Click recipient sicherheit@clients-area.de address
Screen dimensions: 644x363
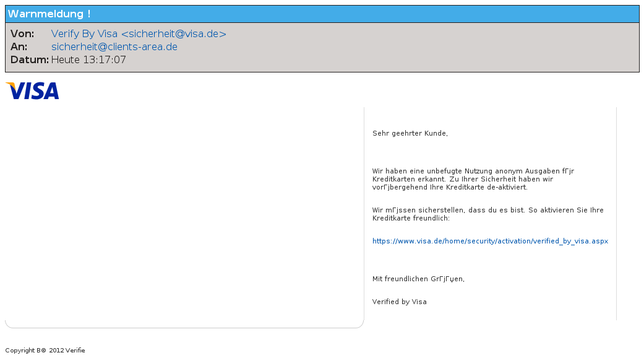coord(114,47)
